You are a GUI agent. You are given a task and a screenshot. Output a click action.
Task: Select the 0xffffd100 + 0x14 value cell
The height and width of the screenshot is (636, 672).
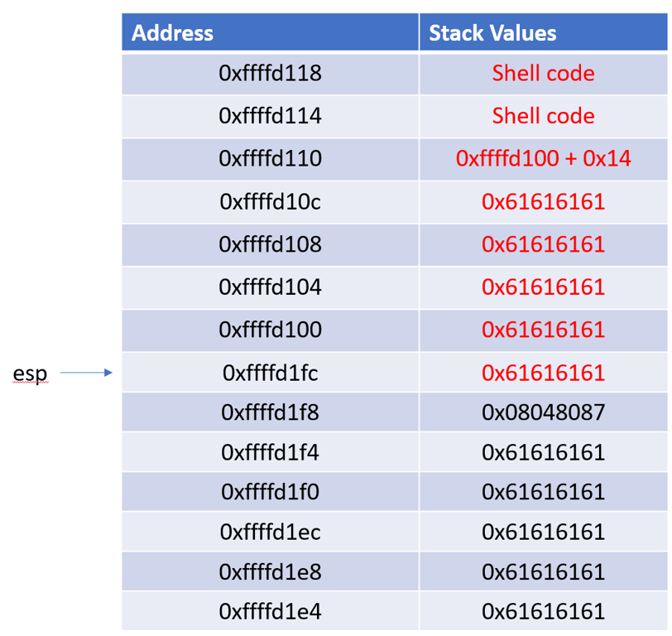pos(543,159)
